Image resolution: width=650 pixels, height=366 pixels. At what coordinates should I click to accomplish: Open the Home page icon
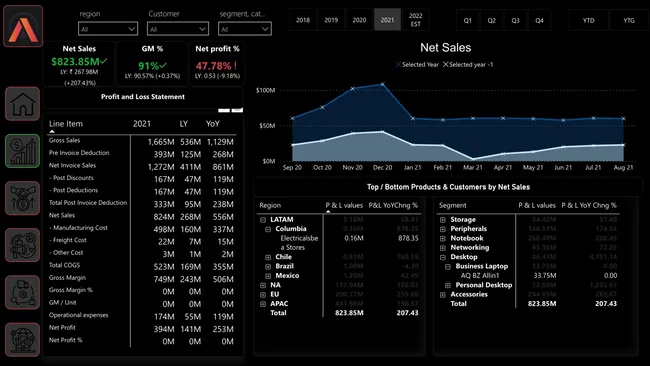click(x=23, y=104)
